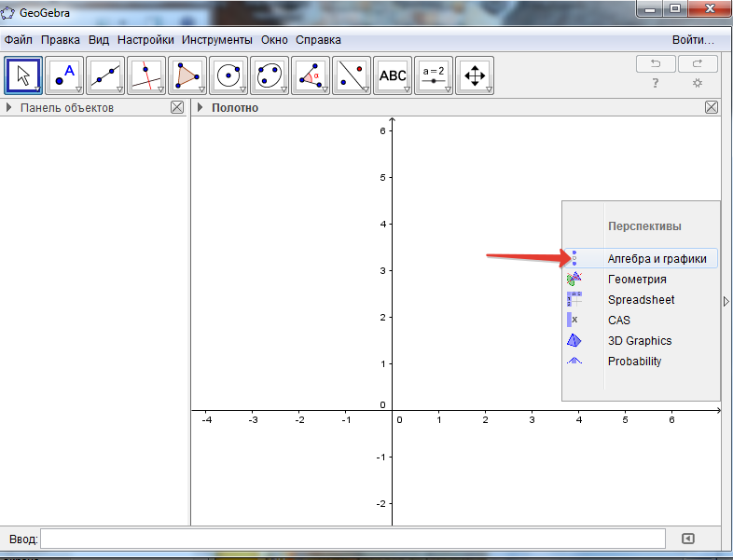This screenshot has height=560, width=733.
Task: Open the Правка menu
Action: tap(61, 40)
